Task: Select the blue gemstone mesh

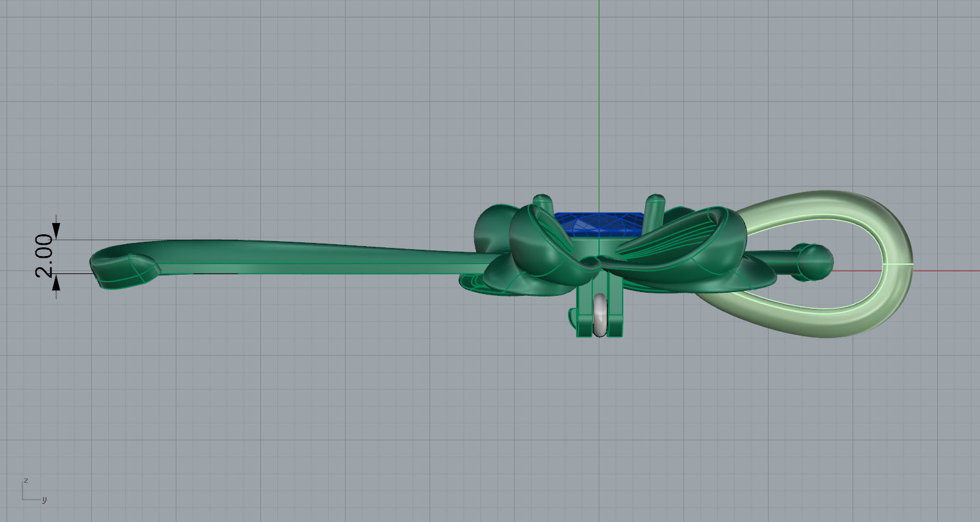Action: [x=598, y=224]
